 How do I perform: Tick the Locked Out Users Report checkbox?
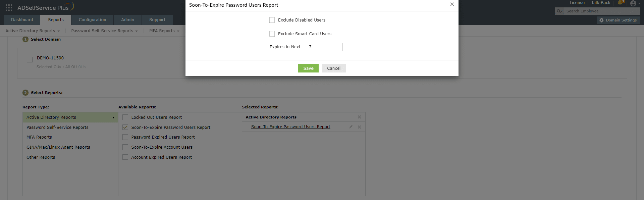125,117
